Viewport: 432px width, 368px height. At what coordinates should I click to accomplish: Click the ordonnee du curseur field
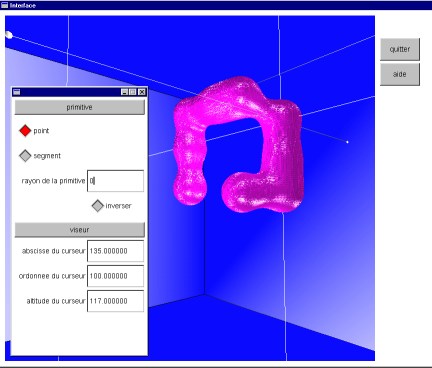point(115,276)
